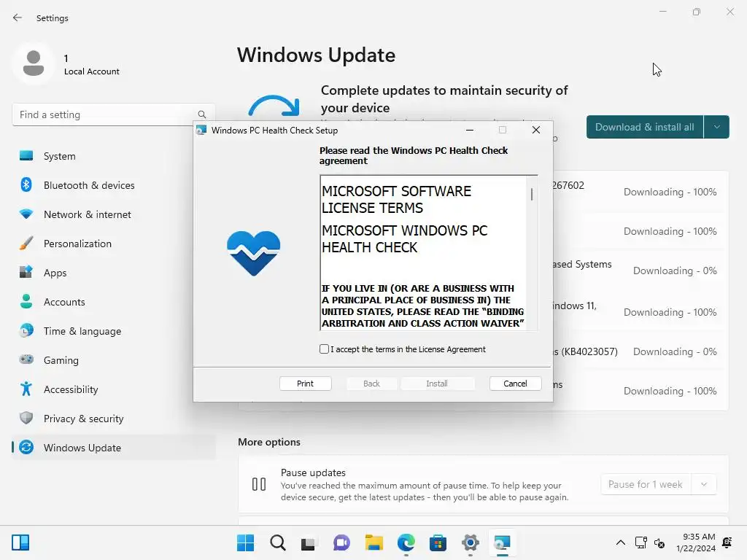Click the Accessibility figure icon
The height and width of the screenshot is (560, 747).
(26, 389)
